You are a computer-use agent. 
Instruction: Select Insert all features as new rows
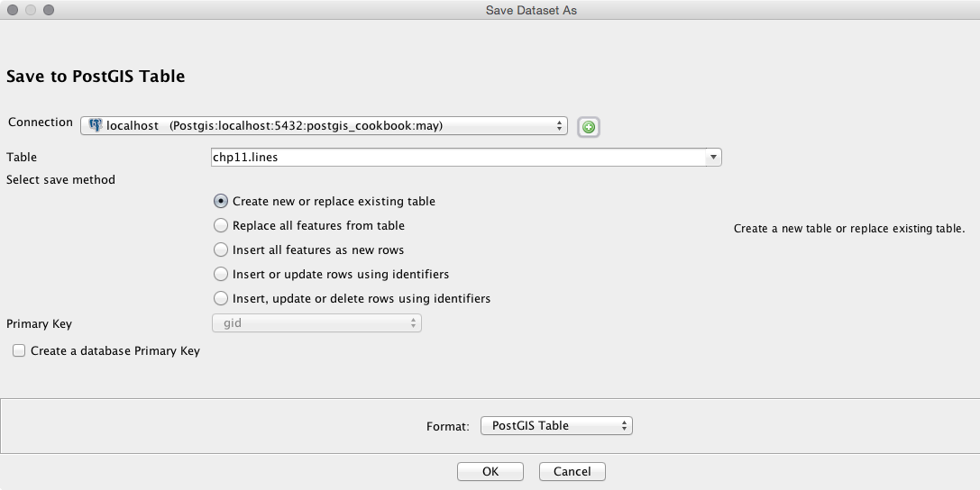point(221,250)
